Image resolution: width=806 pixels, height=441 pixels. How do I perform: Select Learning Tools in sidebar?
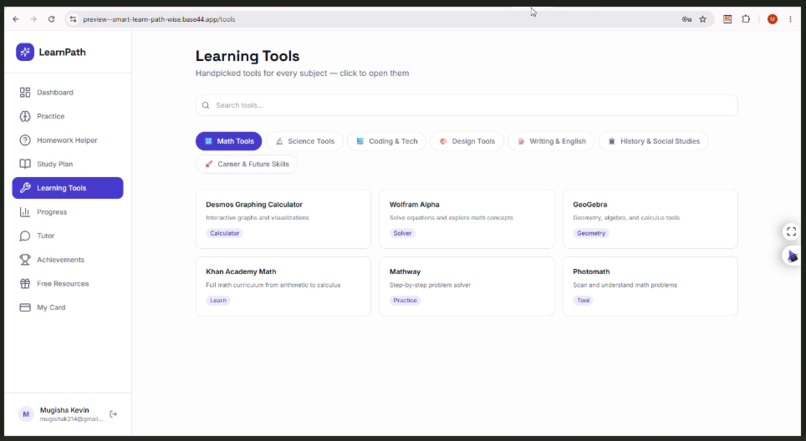tap(67, 188)
